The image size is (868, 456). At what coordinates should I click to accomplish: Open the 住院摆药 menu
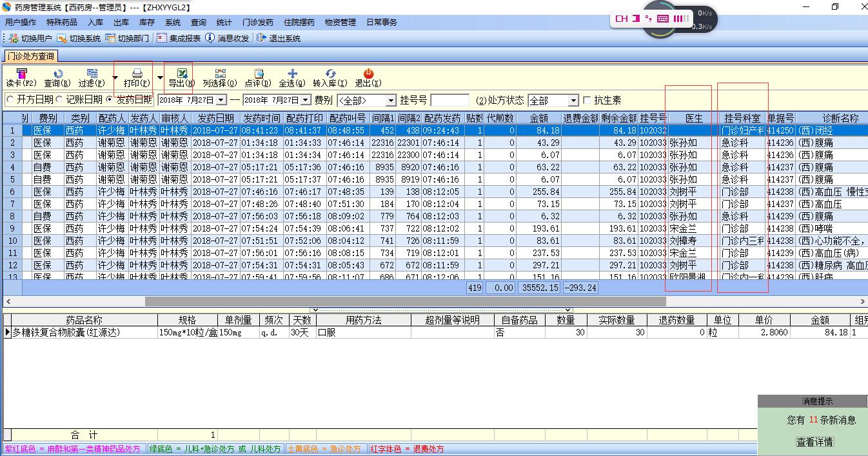299,23
